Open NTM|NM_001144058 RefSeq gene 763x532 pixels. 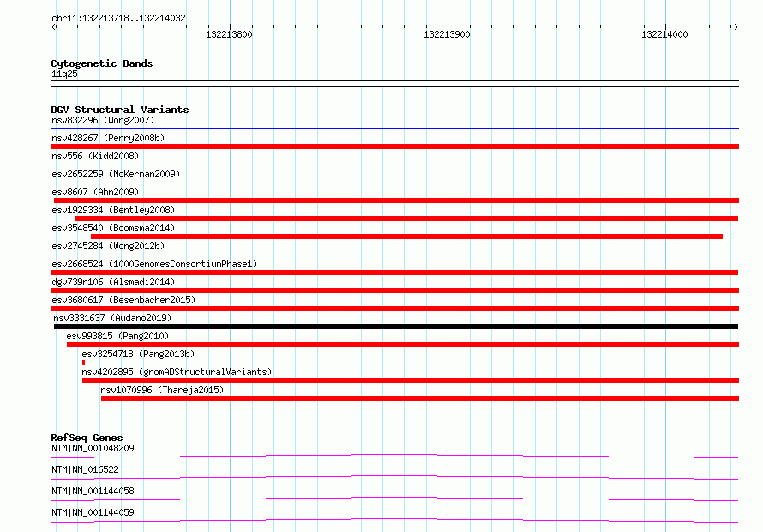(x=93, y=491)
